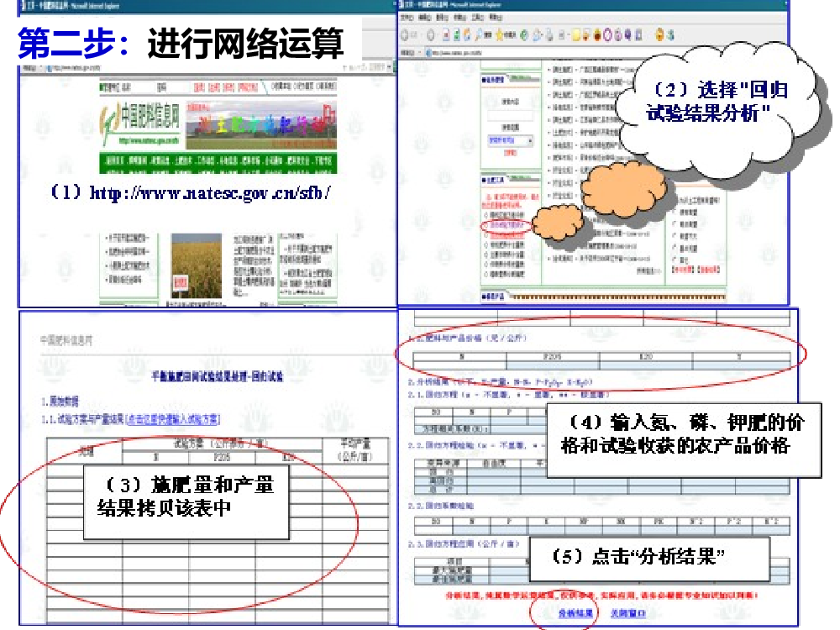Click the Stop icon in right browser toolbar
840x630 pixels.
click(x=446, y=34)
